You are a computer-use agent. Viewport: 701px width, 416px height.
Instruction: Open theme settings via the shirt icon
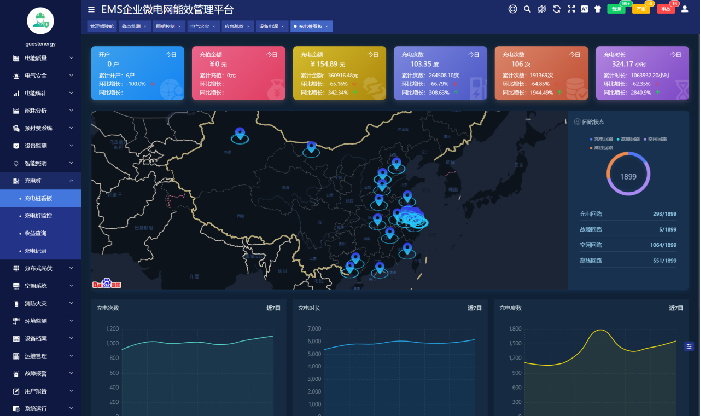click(597, 9)
